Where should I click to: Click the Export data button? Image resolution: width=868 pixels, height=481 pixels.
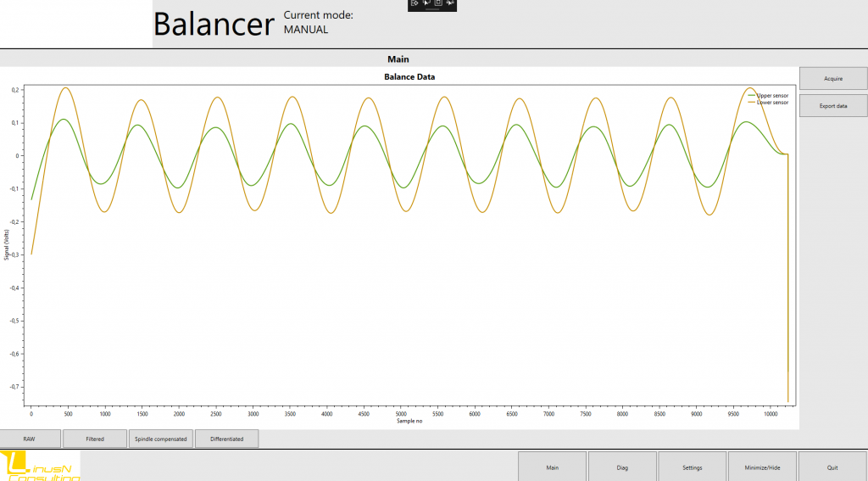coord(833,106)
